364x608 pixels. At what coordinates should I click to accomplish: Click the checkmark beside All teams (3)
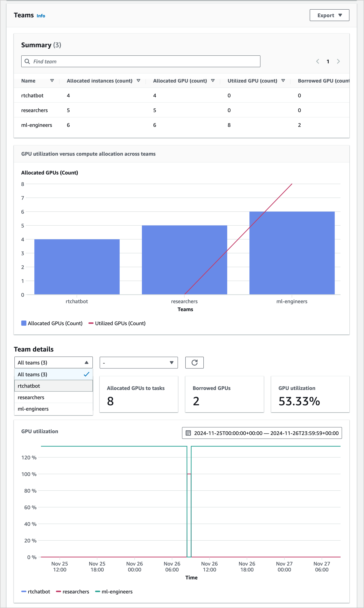[86, 374]
